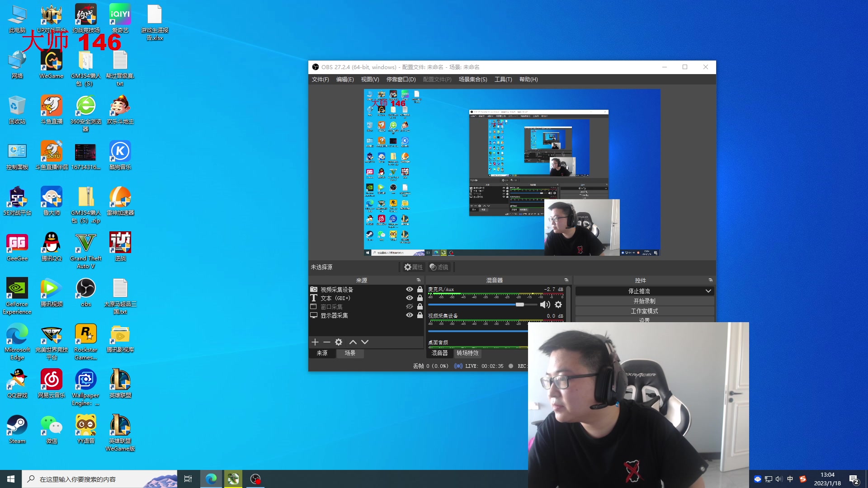Show the 窗口采集 source with its eye
Viewport: 868px width, 488px height.
410,307
